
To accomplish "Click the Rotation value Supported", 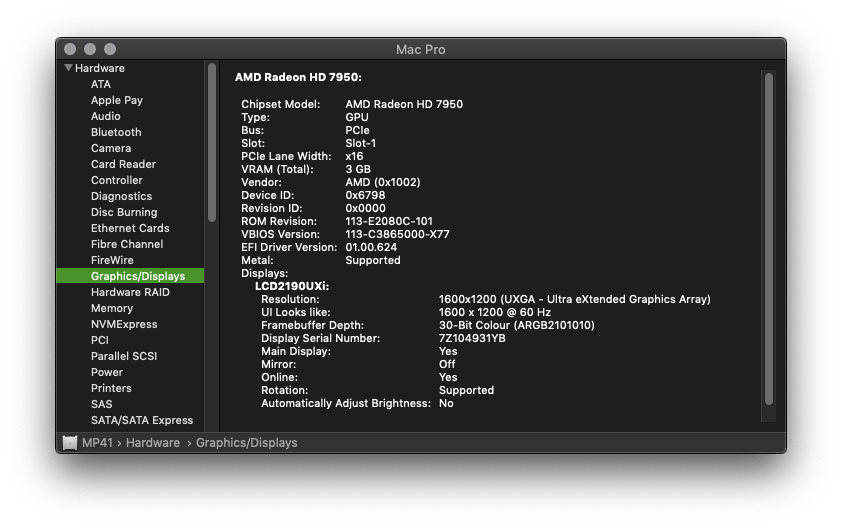I will tap(466, 390).
